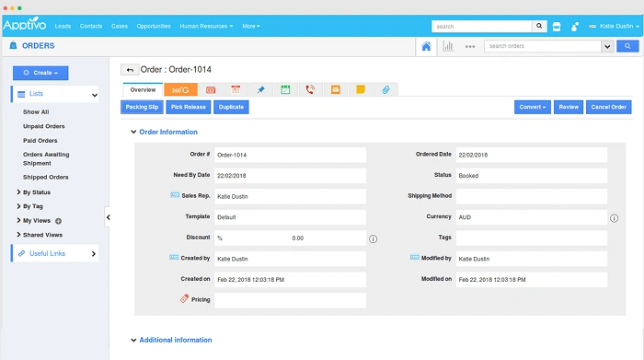Open the Shipped Orders list
The width and height of the screenshot is (644, 360).
(x=46, y=177)
